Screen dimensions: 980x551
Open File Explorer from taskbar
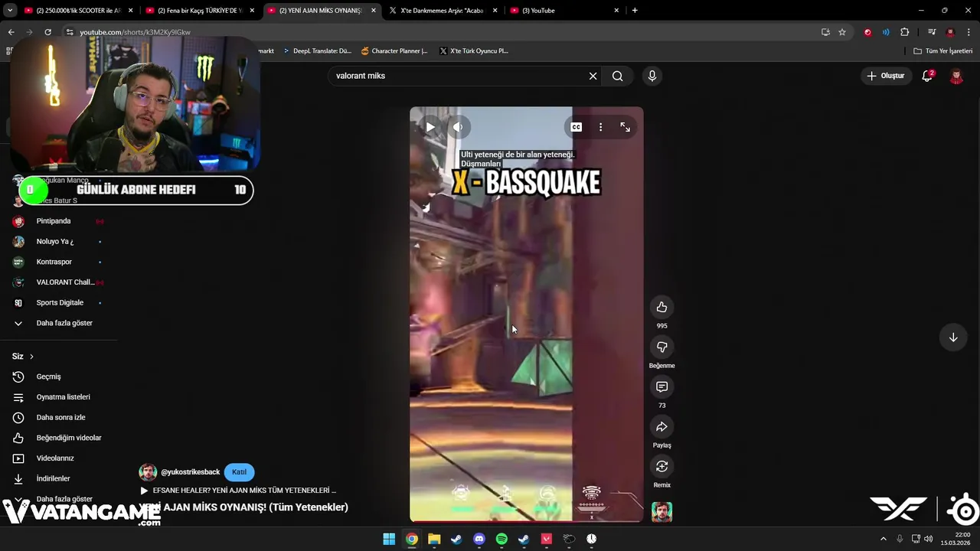pyautogui.click(x=434, y=539)
